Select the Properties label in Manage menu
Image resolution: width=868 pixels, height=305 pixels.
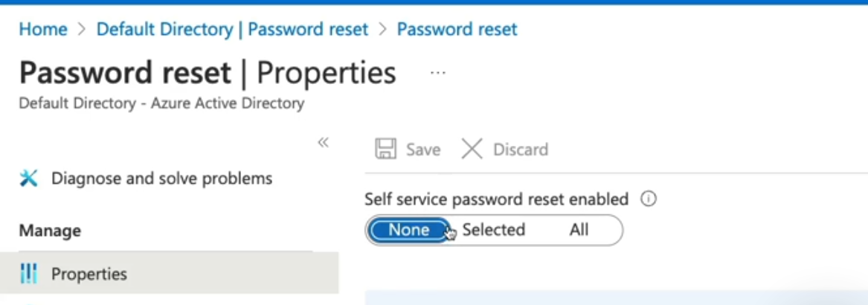tap(89, 274)
